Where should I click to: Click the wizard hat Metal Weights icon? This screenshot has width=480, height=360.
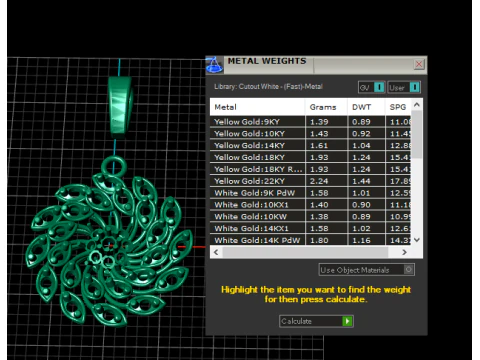point(214,65)
